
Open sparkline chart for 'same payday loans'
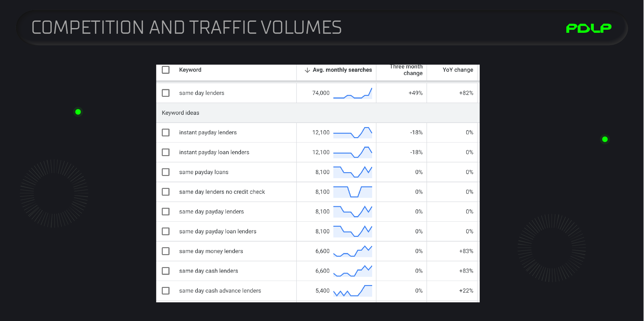(x=353, y=172)
